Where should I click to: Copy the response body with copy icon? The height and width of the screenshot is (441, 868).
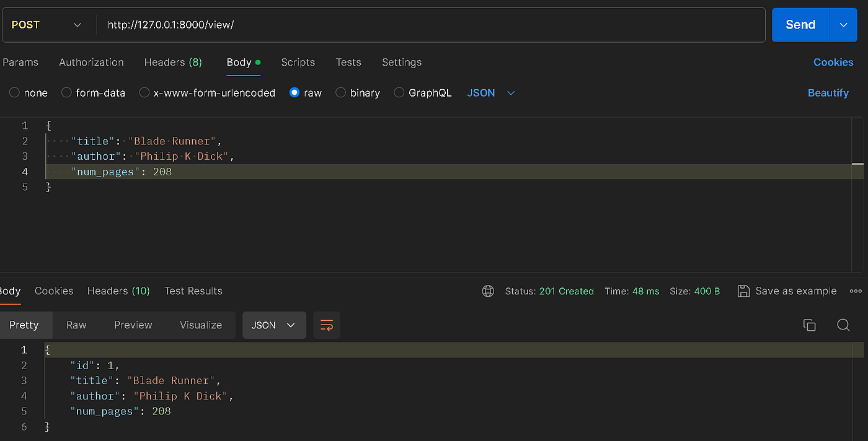[x=809, y=325]
